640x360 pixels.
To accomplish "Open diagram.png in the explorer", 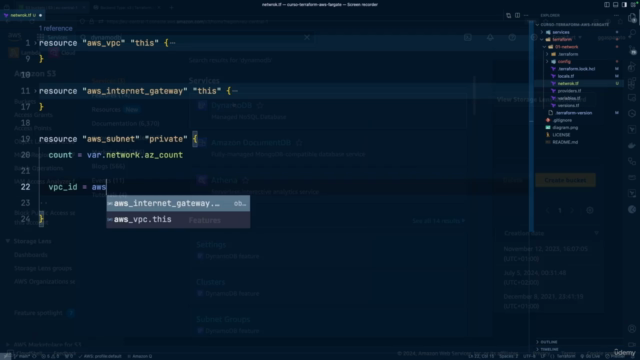I will [565, 127].
